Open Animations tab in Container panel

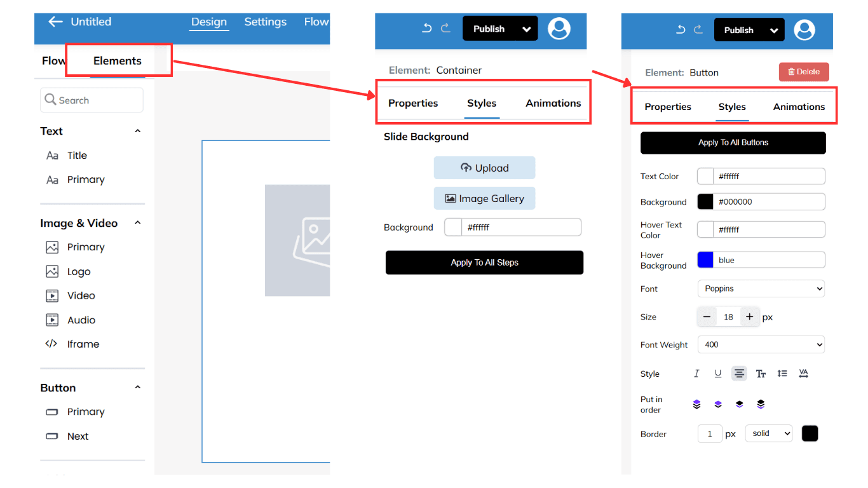pos(553,103)
